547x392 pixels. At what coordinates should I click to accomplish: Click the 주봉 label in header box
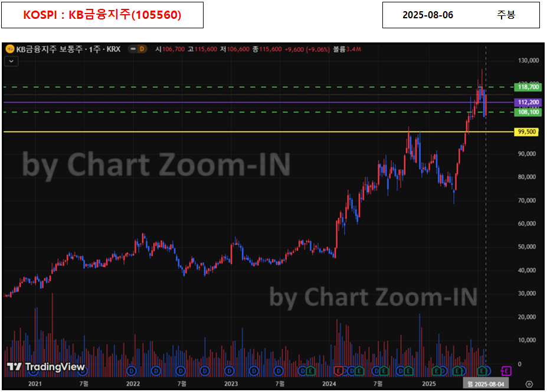506,15
